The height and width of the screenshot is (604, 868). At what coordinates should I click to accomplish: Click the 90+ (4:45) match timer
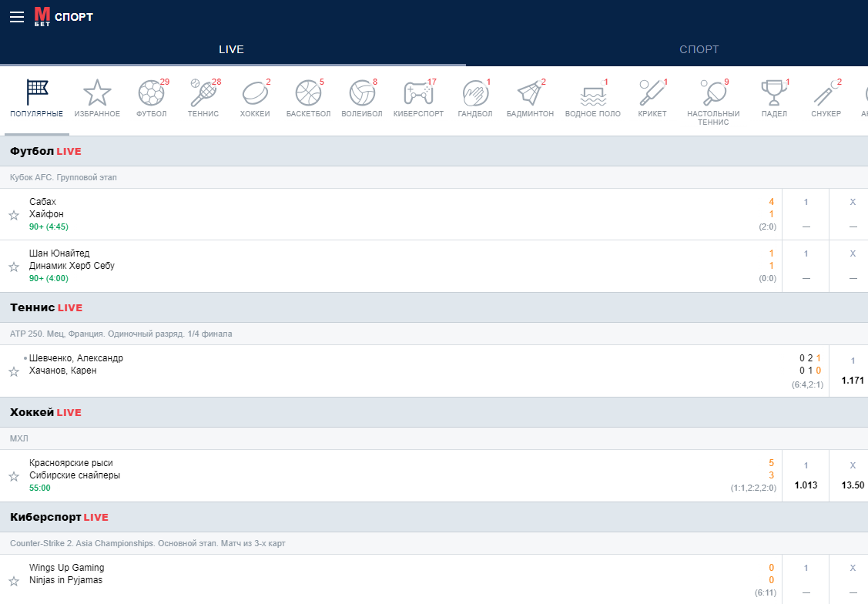49,226
